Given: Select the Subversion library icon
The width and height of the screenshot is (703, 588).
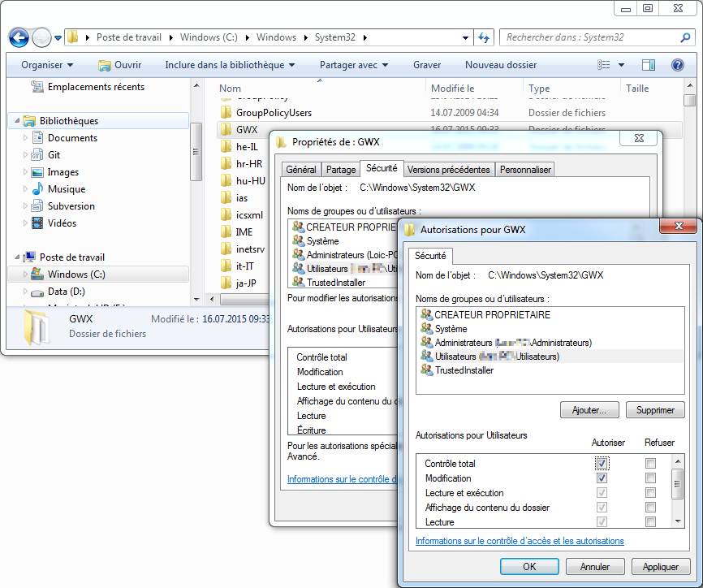Looking at the screenshot, I should tap(37, 206).
